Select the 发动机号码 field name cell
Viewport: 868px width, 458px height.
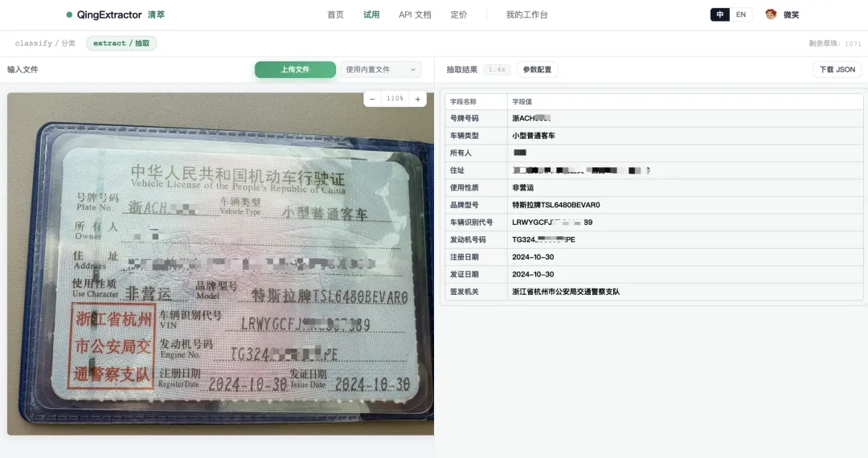tap(476, 239)
